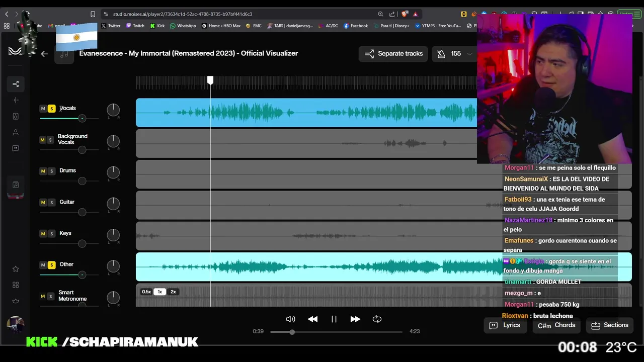Screen dimensions: 644x362
Task: Bookmark the page in browser address bar
Action: click(93, 14)
